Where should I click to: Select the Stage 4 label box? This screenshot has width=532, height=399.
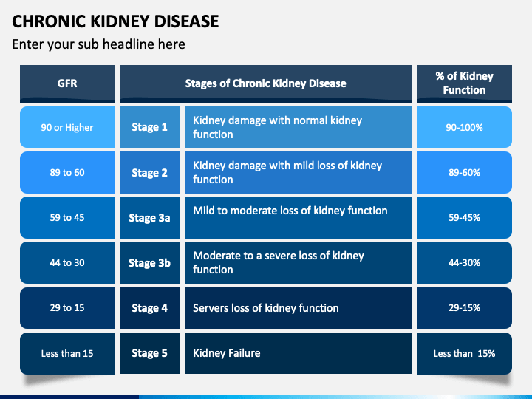click(x=149, y=308)
